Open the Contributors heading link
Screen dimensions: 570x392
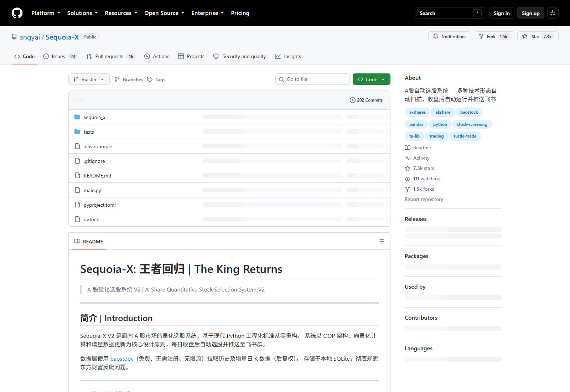(x=421, y=318)
